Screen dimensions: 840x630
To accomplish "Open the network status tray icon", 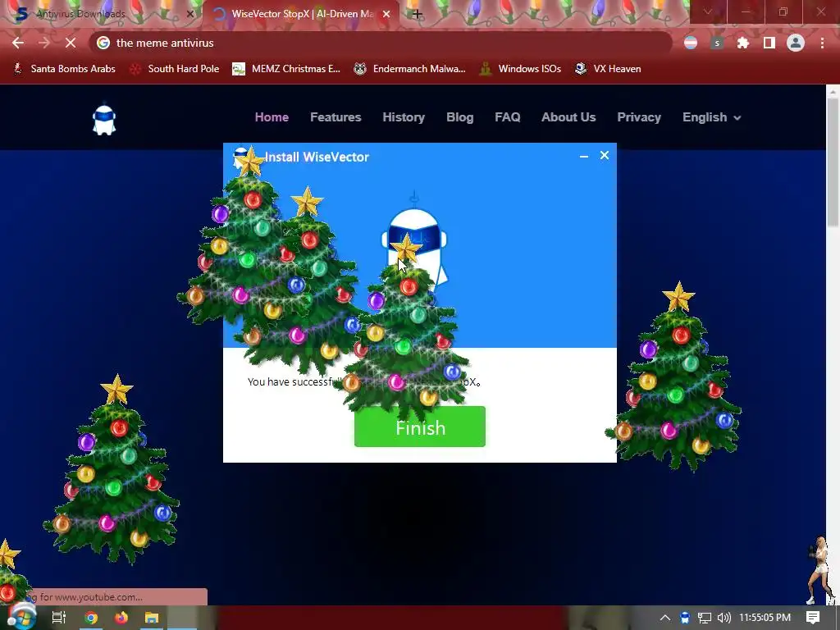I will point(705,618).
